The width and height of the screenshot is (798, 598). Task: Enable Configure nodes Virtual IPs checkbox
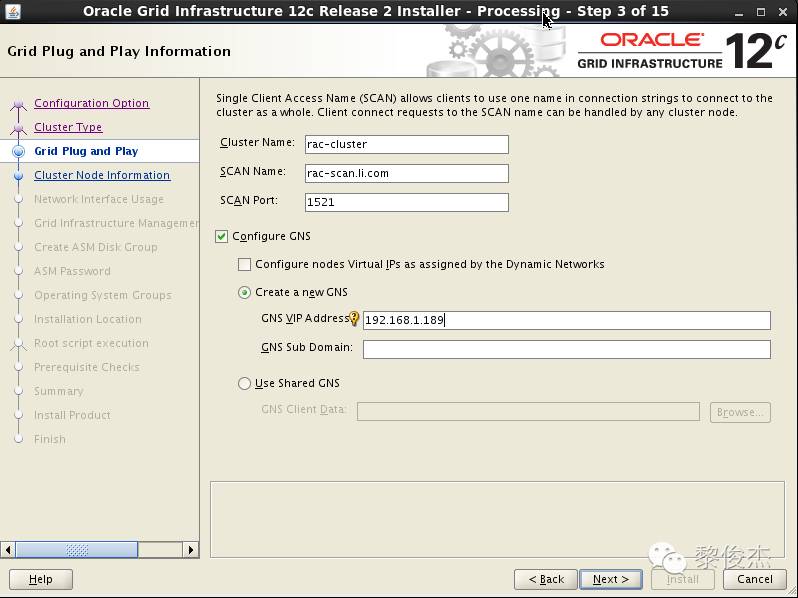[244, 264]
